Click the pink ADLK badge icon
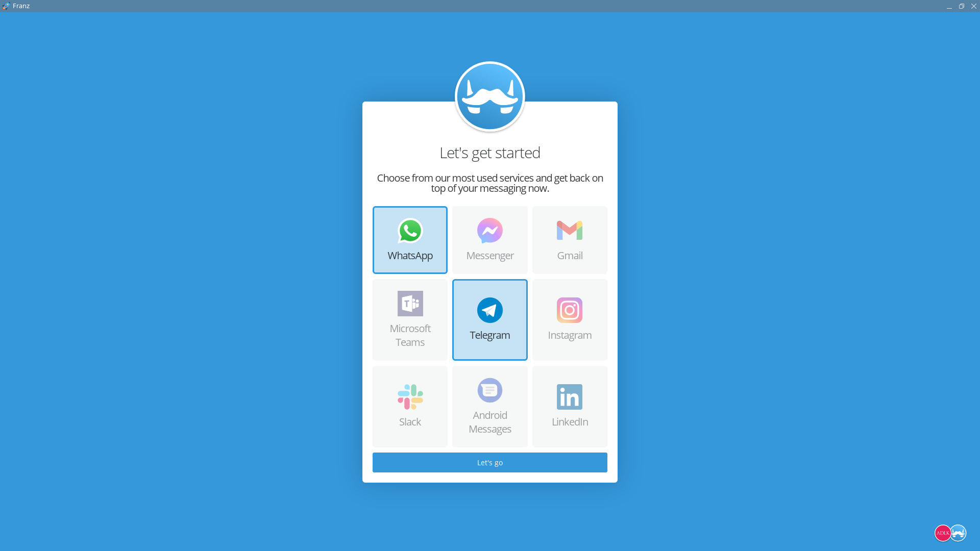 (x=943, y=533)
